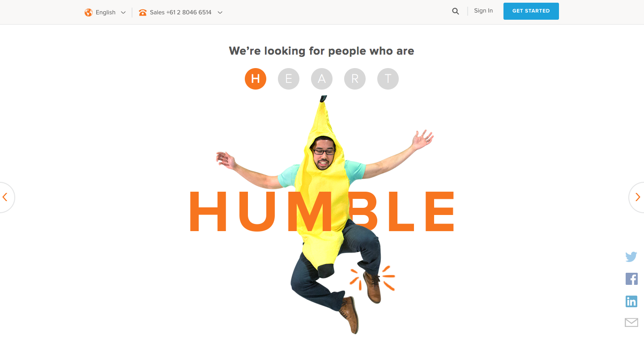Click the Sign In link

click(483, 11)
